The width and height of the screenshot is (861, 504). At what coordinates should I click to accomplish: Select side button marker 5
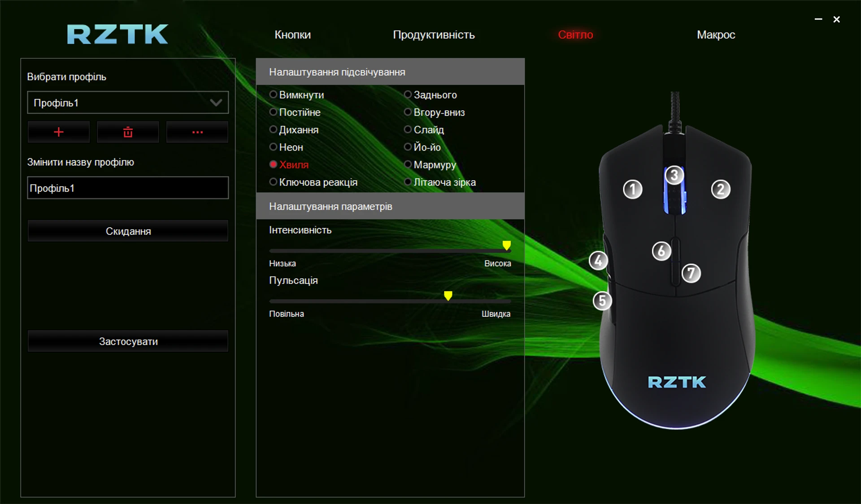(x=602, y=301)
